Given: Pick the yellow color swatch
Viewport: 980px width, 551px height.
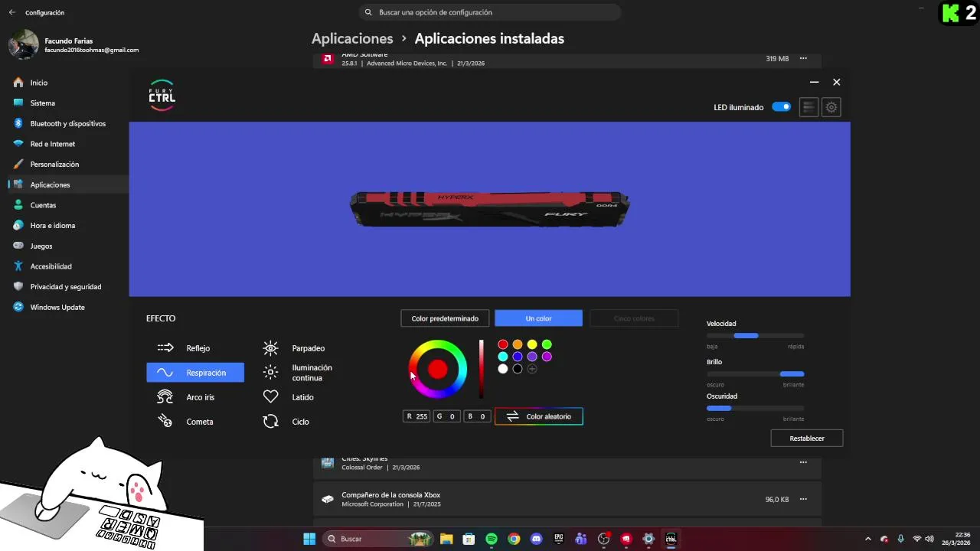Looking at the screenshot, I should 532,344.
